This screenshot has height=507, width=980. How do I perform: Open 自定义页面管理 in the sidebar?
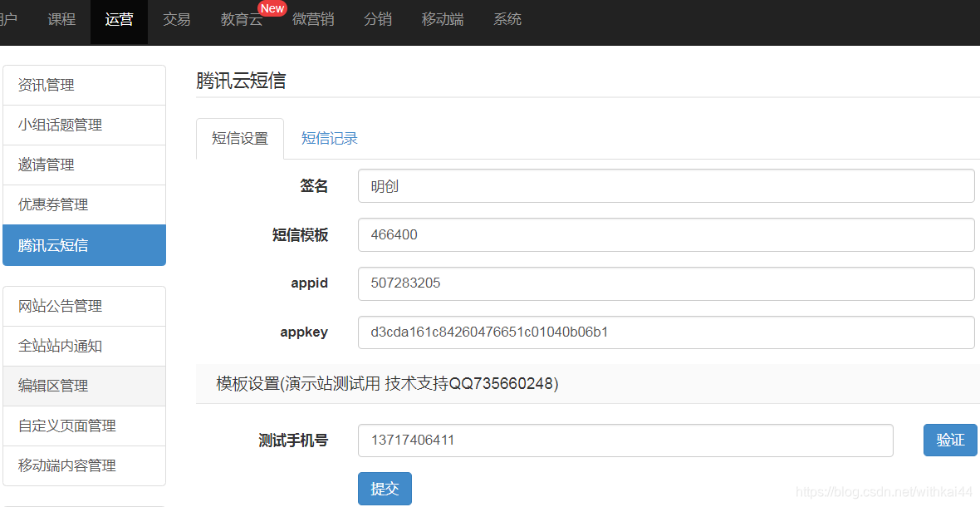click(x=85, y=426)
